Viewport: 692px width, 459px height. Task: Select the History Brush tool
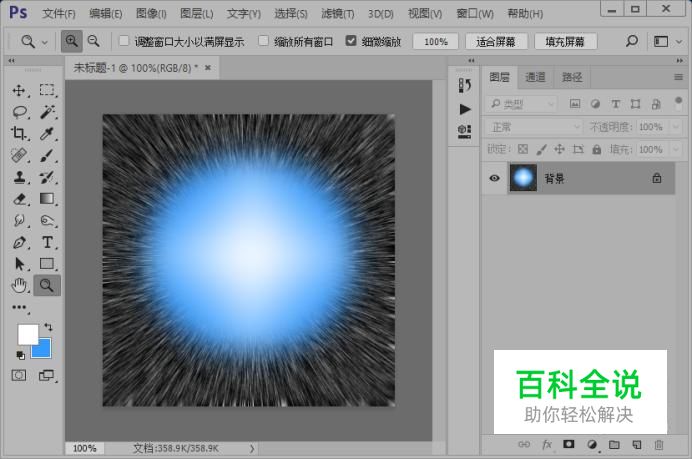click(47, 177)
